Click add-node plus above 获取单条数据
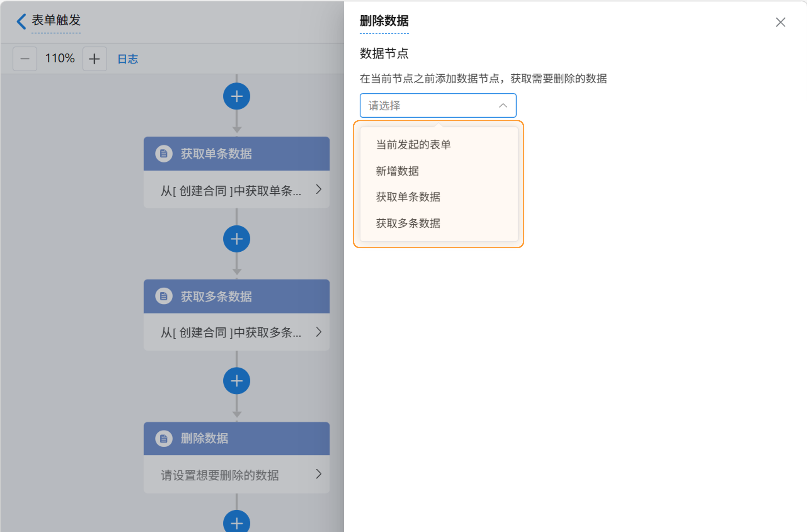This screenshot has height=532, width=807. point(236,96)
